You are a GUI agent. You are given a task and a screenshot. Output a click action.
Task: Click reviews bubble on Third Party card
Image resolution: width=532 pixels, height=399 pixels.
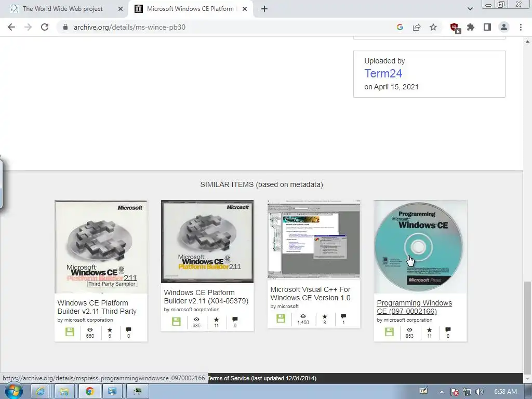pos(128,329)
